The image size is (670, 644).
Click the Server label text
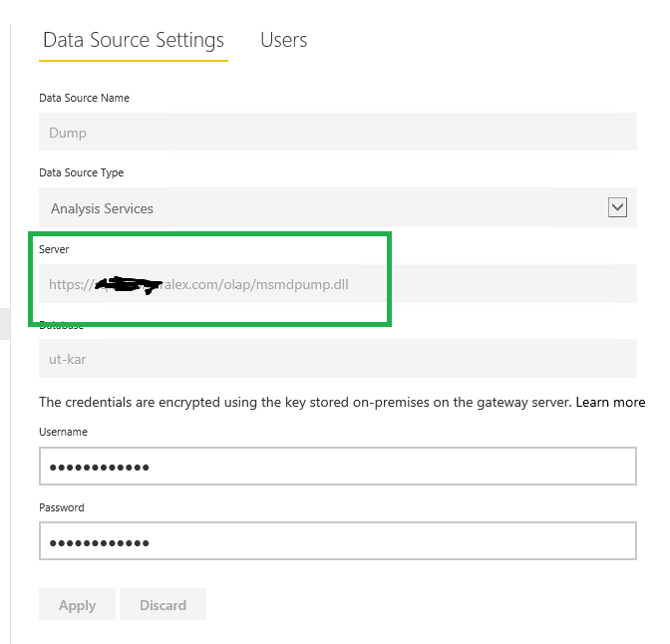(x=54, y=249)
